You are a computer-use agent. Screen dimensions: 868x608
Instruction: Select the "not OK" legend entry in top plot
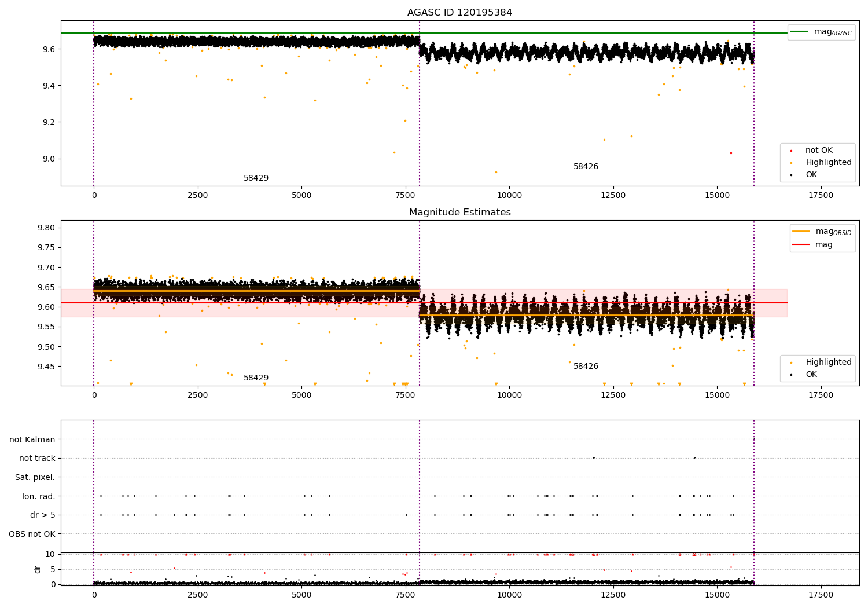click(819, 151)
